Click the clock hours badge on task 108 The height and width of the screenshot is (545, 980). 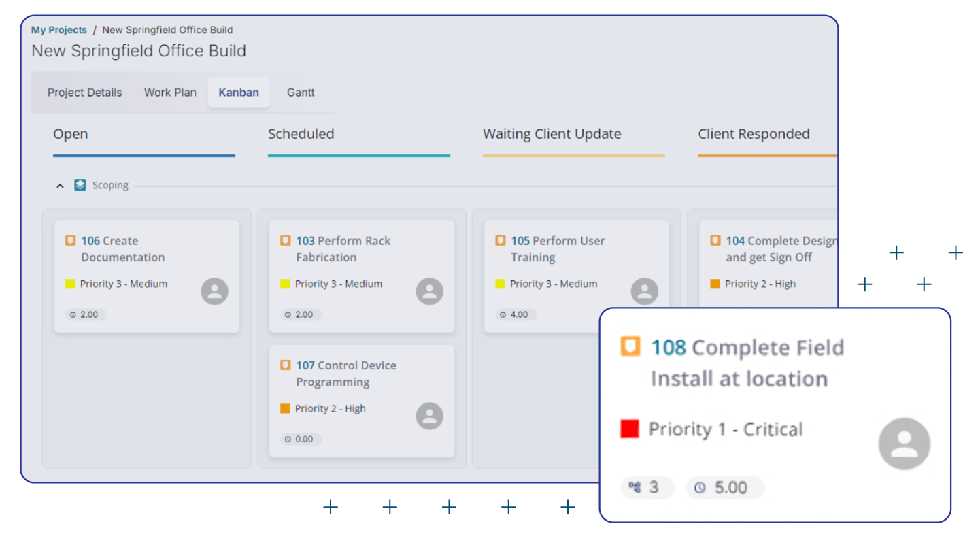[724, 487]
